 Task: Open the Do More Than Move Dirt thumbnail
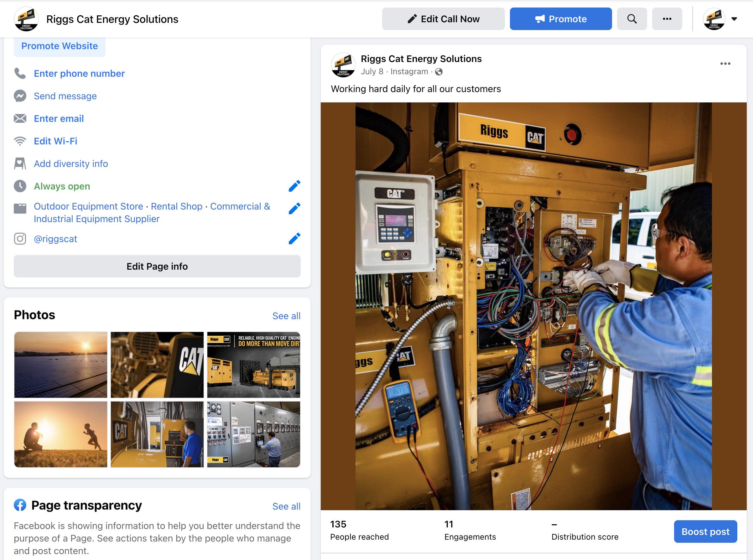[x=254, y=365]
